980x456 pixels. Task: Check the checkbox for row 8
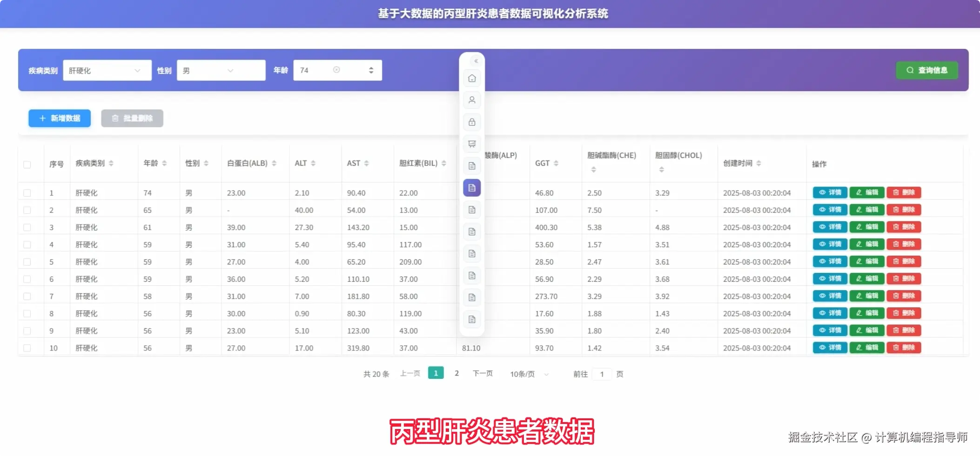(27, 313)
